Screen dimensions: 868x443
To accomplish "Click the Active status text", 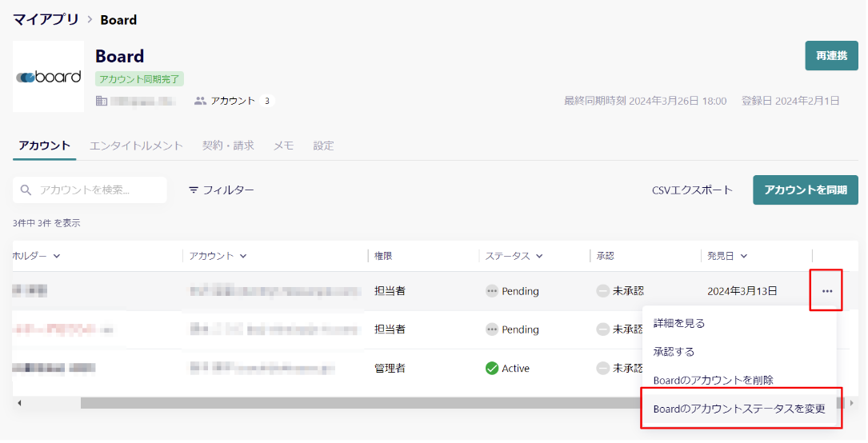I will (515, 369).
